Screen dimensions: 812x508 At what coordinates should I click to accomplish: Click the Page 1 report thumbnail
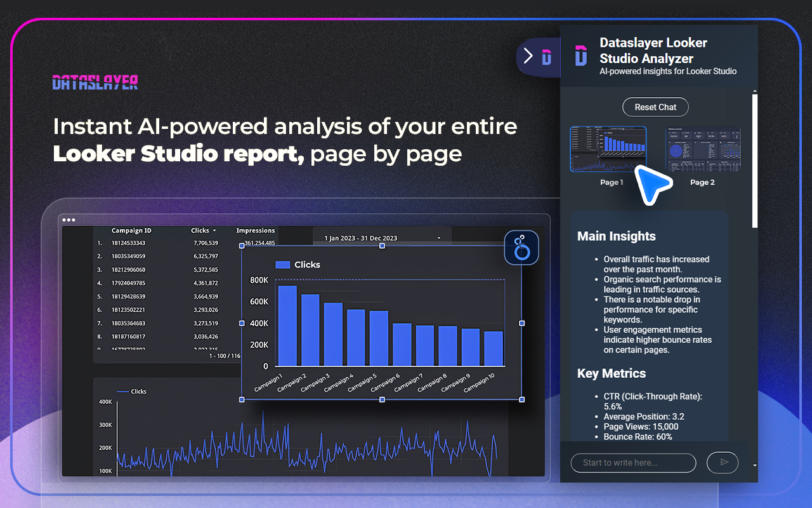pyautogui.click(x=608, y=150)
